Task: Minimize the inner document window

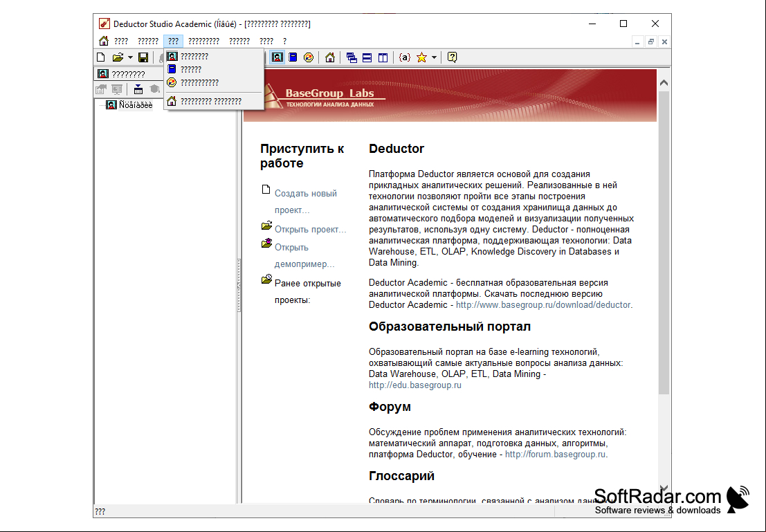Action: click(637, 42)
